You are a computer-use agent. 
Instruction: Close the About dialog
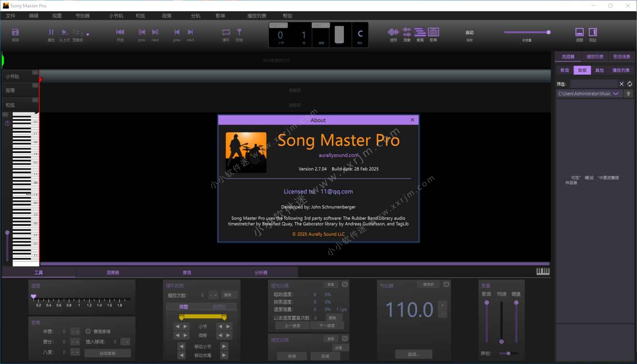pos(412,120)
